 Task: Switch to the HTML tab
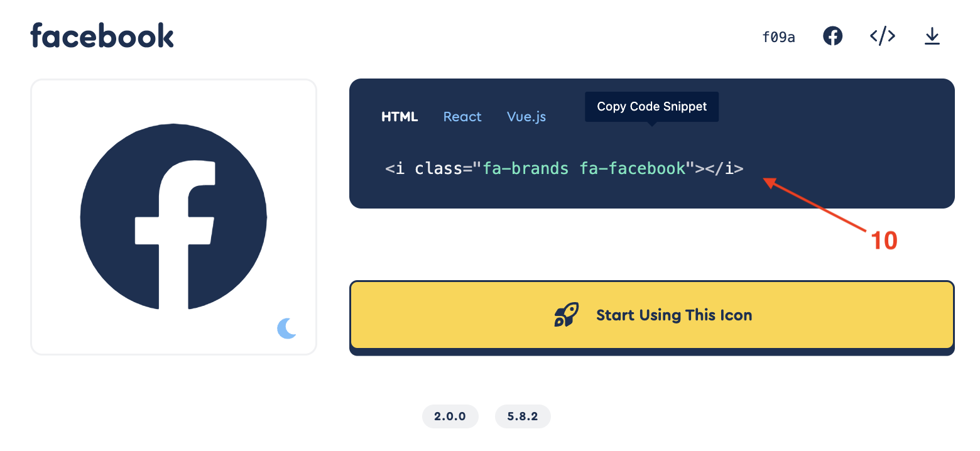(x=400, y=117)
